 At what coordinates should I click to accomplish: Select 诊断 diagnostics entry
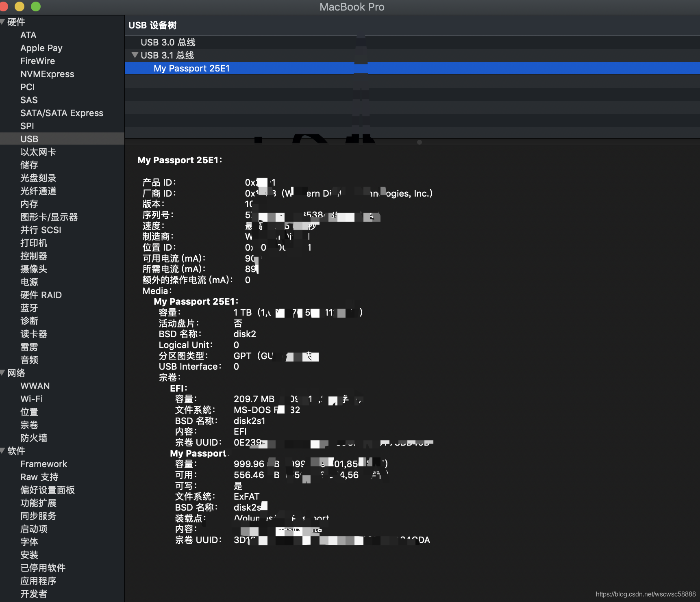(x=29, y=321)
